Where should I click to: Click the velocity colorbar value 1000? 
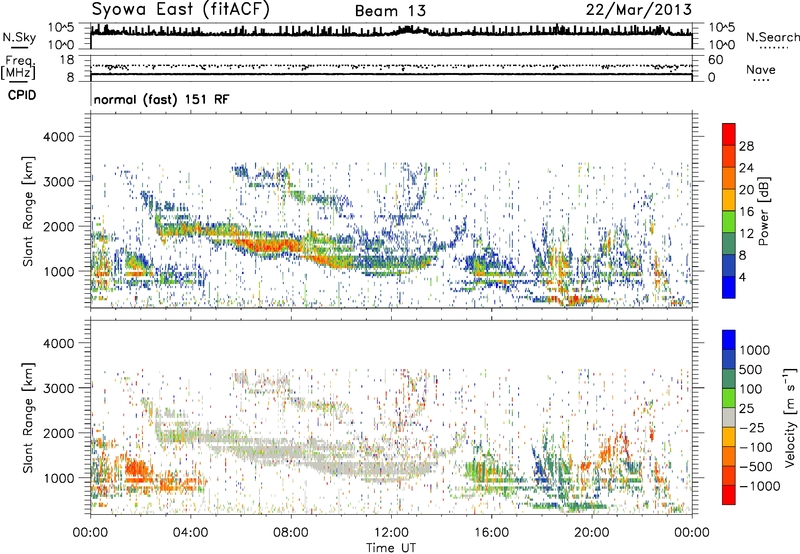click(755, 350)
